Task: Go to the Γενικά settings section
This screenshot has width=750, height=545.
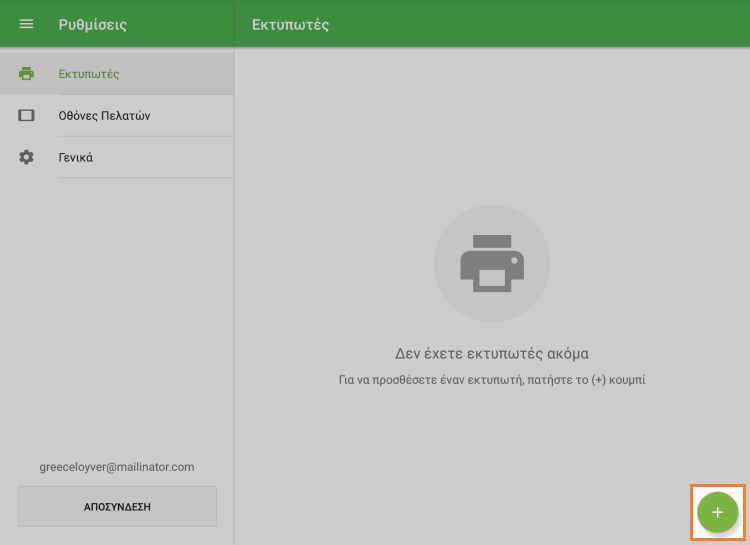Action: 76,157
